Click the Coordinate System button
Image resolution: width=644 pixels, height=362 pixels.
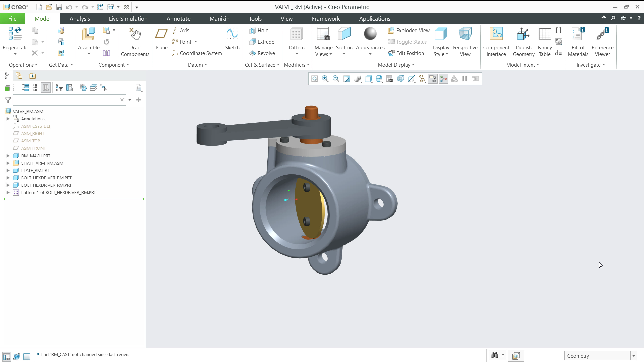tap(197, 53)
